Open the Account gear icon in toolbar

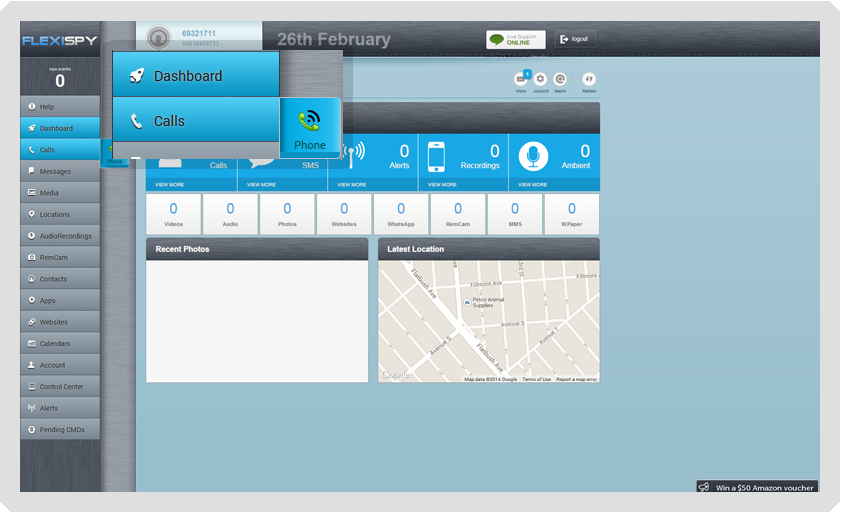[x=540, y=80]
